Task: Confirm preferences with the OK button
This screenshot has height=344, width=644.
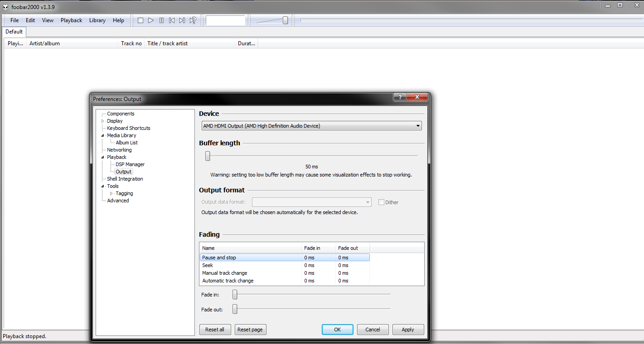Action: coord(338,330)
